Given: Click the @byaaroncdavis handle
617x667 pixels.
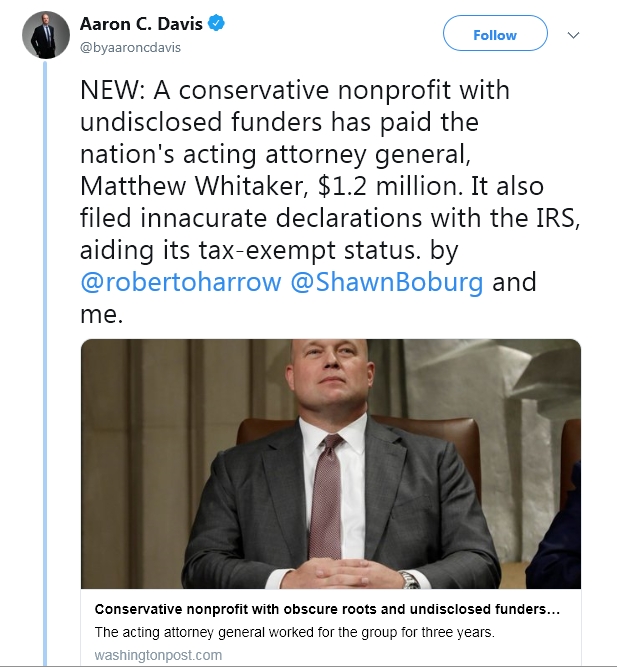Looking at the screenshot, I should 130,47.
